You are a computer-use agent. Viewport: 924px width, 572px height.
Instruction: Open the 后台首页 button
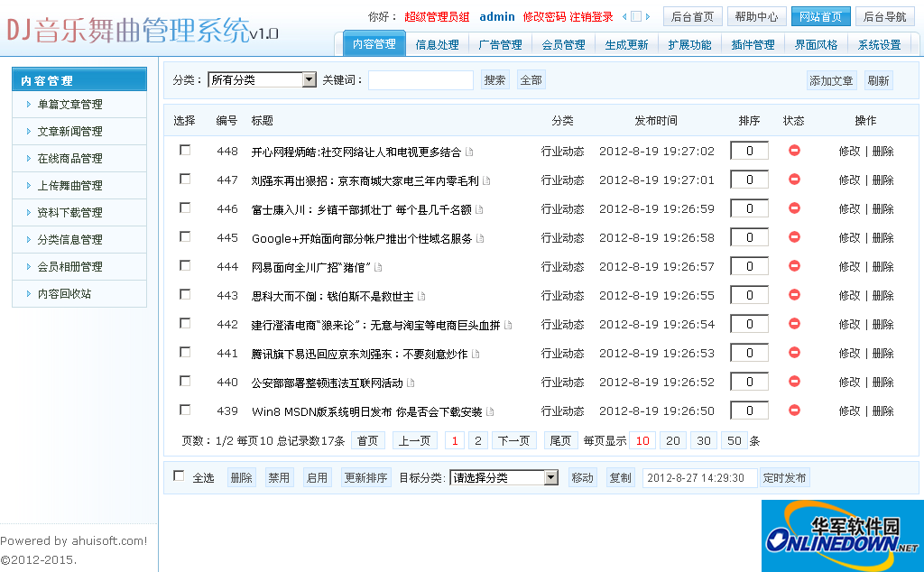[x=692, y=16]
